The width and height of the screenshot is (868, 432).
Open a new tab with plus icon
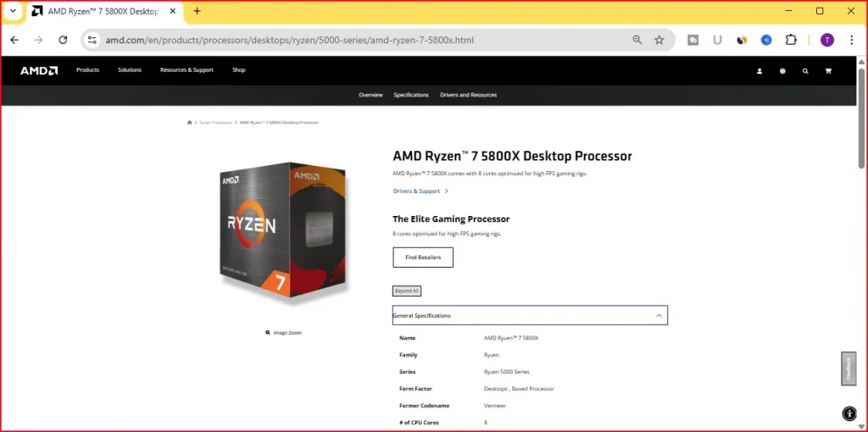tap(197, 11)
